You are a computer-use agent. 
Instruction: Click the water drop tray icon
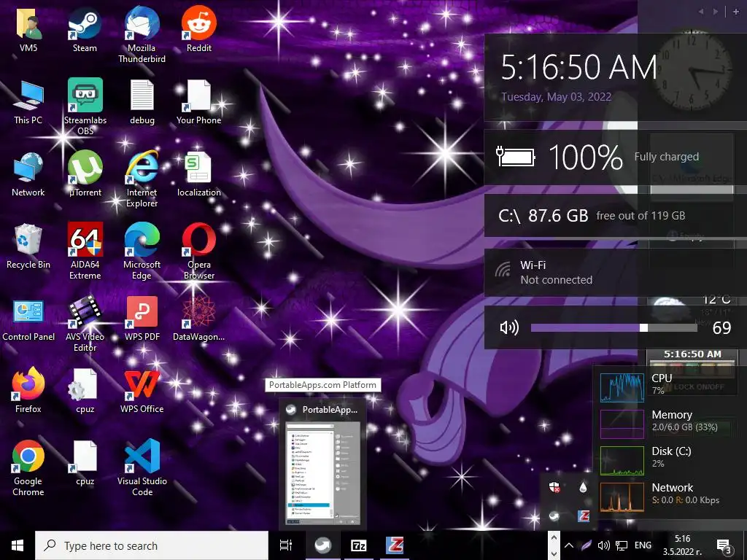click(x=583, y=486)
